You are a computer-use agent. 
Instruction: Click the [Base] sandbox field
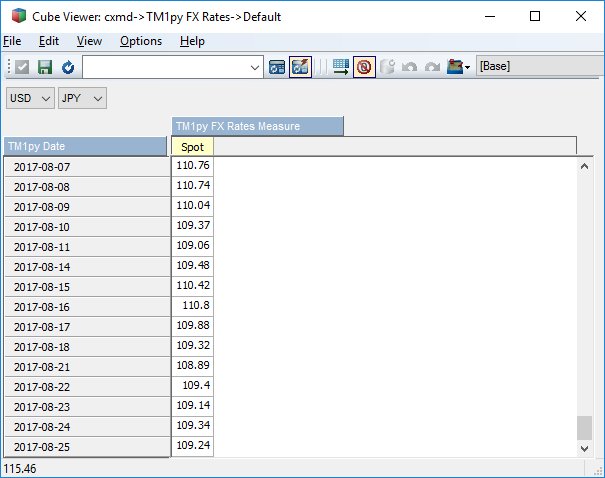point(538,67)
